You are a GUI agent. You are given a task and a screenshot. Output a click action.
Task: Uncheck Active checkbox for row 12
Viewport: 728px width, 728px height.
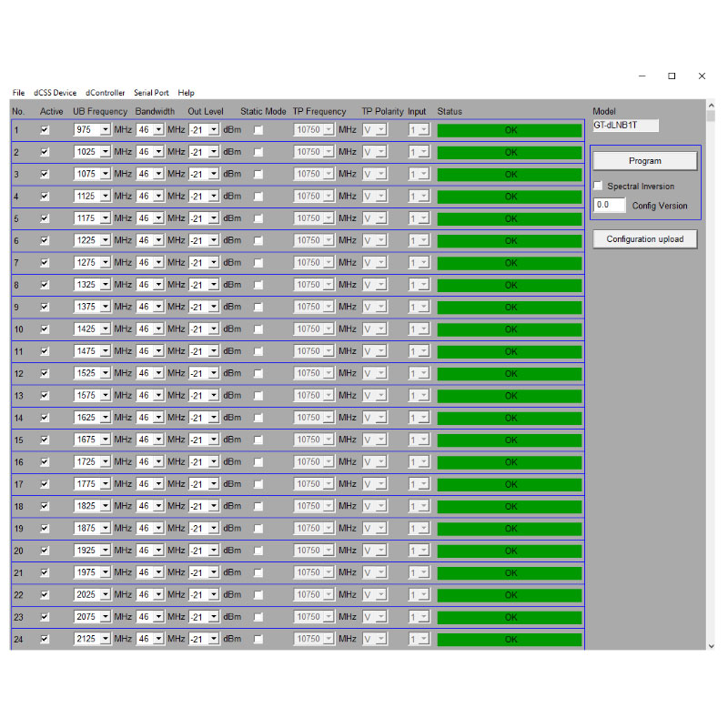pos(45,373)
